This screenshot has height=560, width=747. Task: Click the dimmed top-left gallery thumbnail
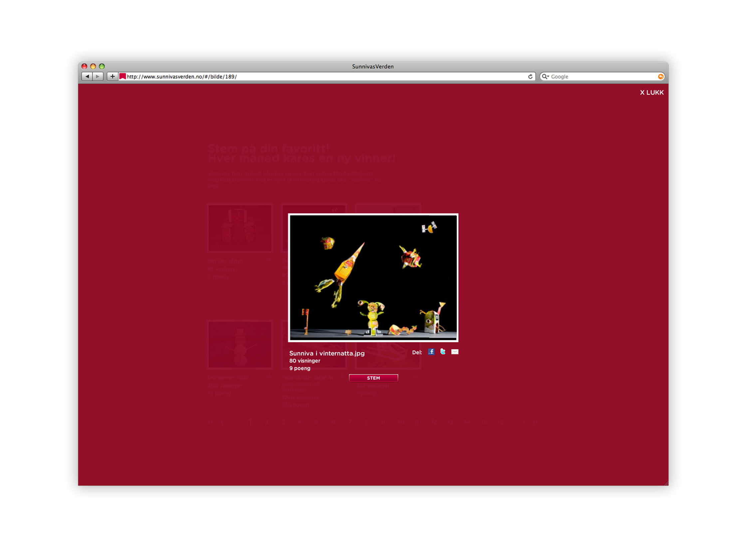coord(240,228)
